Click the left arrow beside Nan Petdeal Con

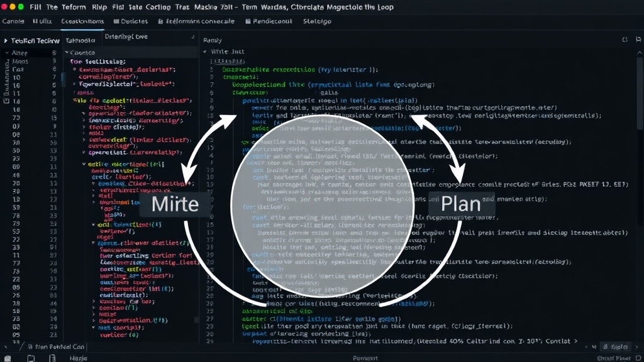point(6,347)
